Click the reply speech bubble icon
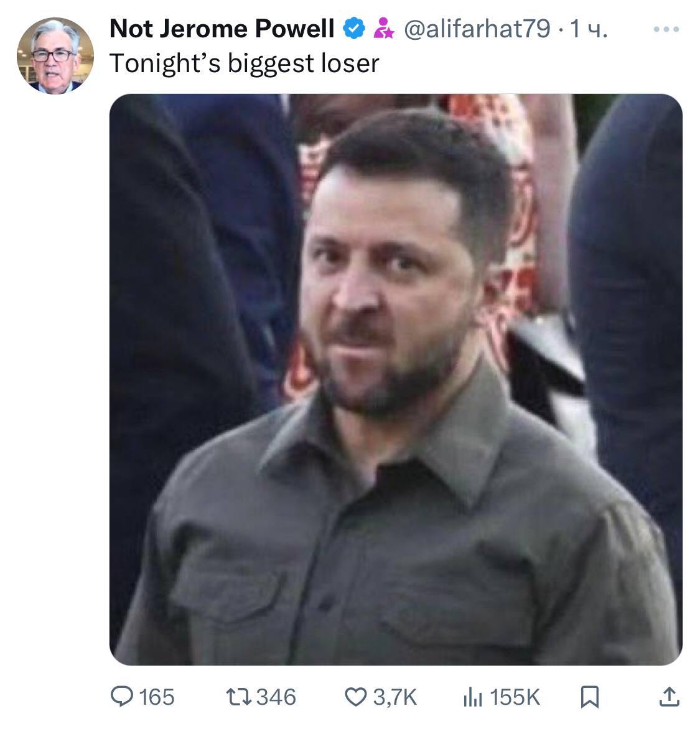Viewport: 700px width, 729px height. 122,697
